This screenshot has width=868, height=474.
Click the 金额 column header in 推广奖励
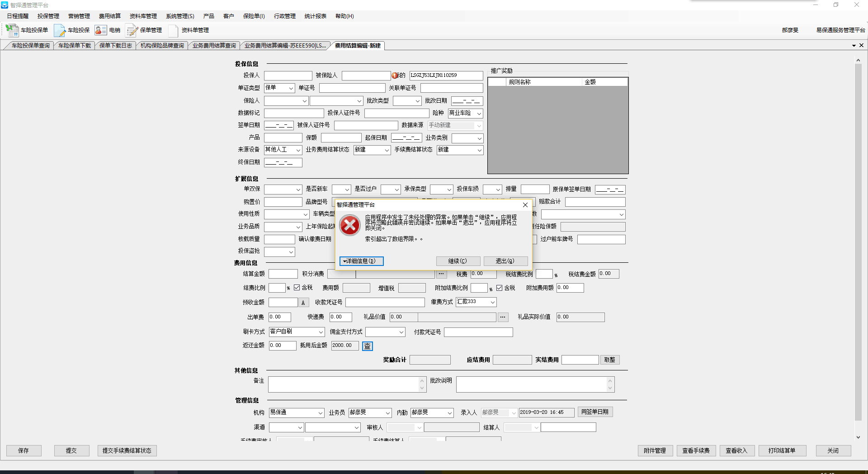[x=605, y=82]
